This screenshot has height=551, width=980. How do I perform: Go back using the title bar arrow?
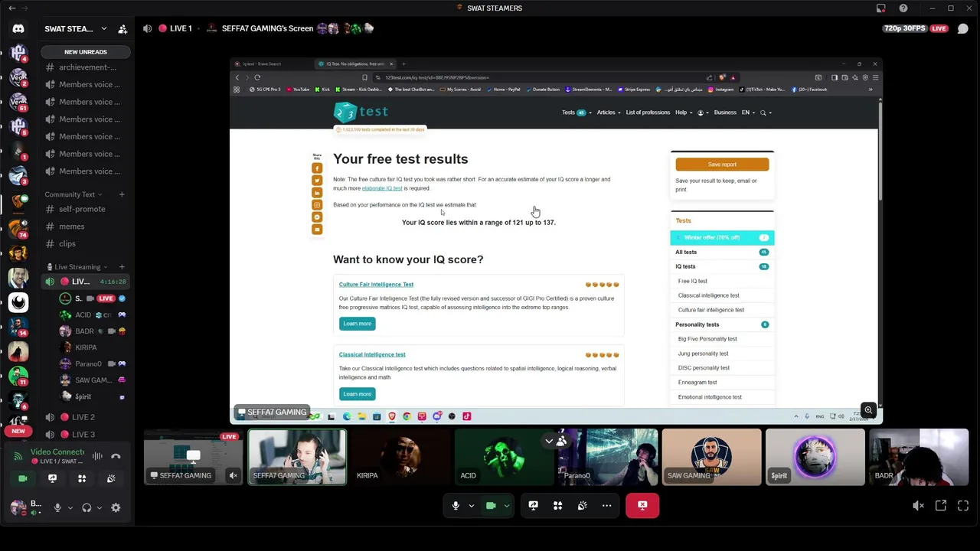pyautogui.click(x=11, y=8)
